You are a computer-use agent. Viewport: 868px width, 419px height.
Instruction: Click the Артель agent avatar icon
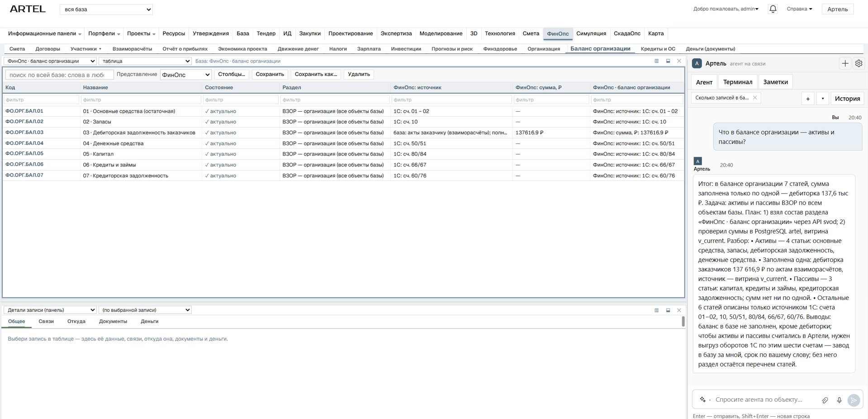pyautogui.click(x=697, y=63)
